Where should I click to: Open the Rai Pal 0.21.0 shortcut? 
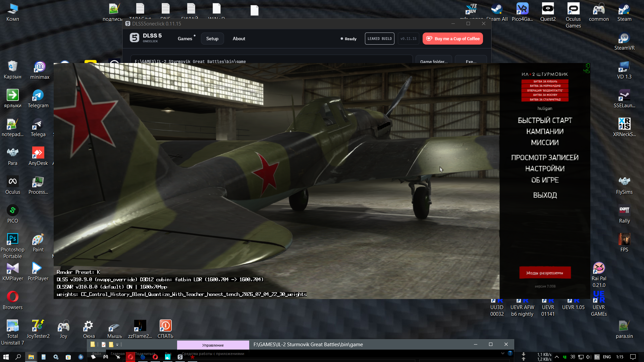click(599, 275)
